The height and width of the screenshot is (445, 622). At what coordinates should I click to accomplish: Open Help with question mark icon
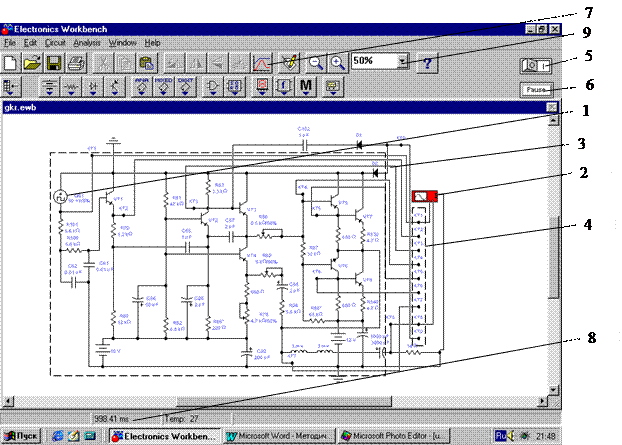[x=427, y=63]
